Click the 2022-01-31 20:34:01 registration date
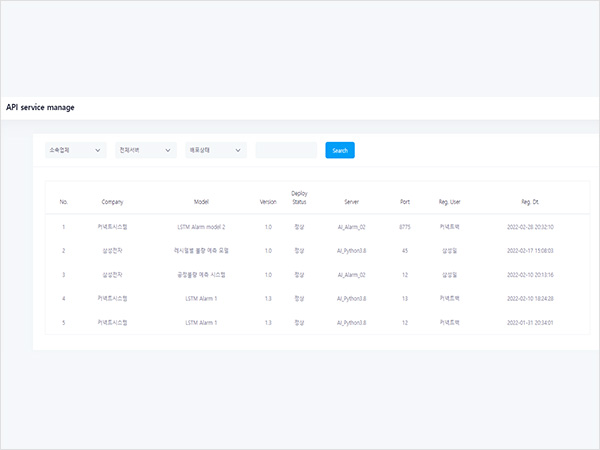 (x=531, y=322)
